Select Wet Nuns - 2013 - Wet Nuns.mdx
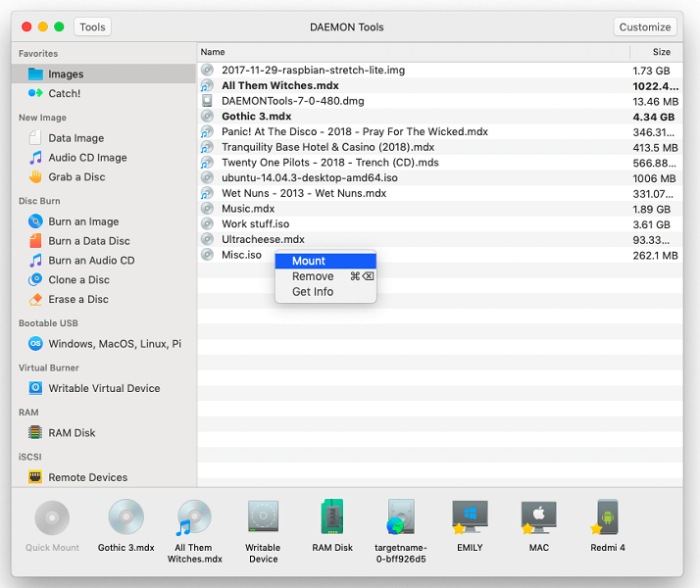The height and width of the screenshot is (588, 700). 440,193
